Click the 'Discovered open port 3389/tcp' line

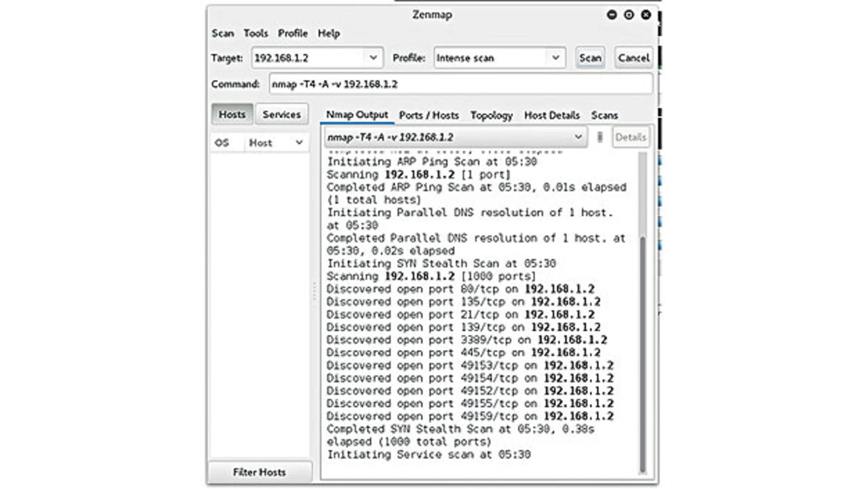(467, 340)
